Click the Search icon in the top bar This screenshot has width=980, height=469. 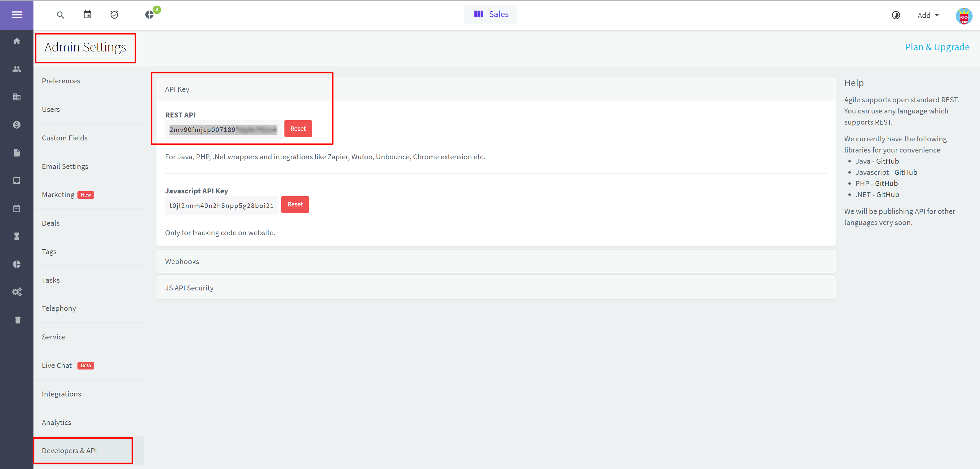[60, 14]
